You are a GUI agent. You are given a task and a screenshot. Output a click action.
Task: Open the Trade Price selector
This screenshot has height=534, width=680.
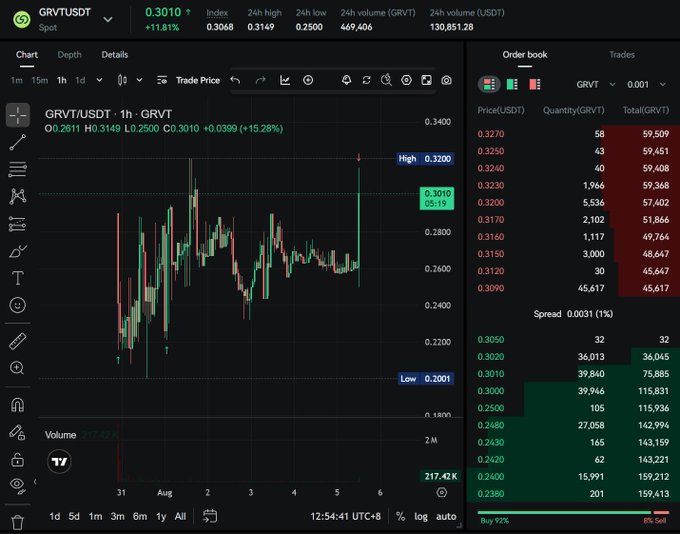[x=198, y=80]
